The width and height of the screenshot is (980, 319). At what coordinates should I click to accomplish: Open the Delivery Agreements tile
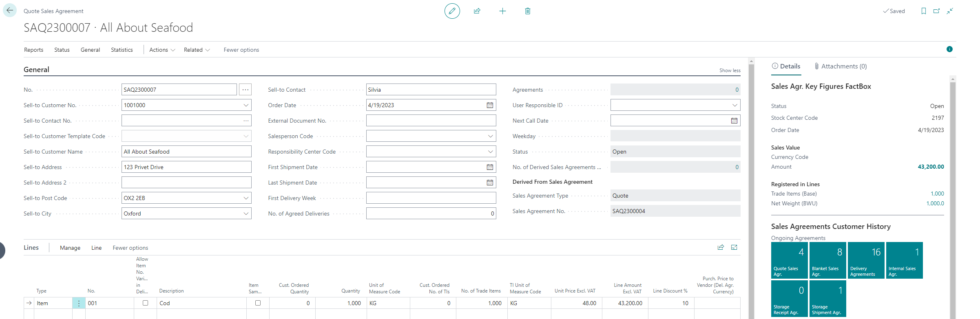point(866,260)
